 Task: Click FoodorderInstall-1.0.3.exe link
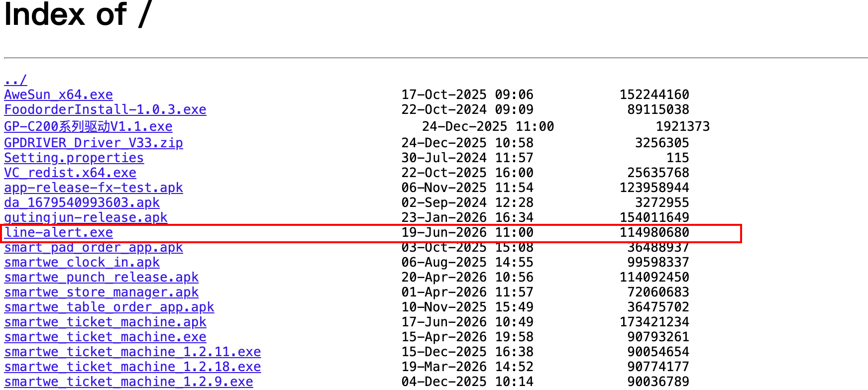coord(105,109)
